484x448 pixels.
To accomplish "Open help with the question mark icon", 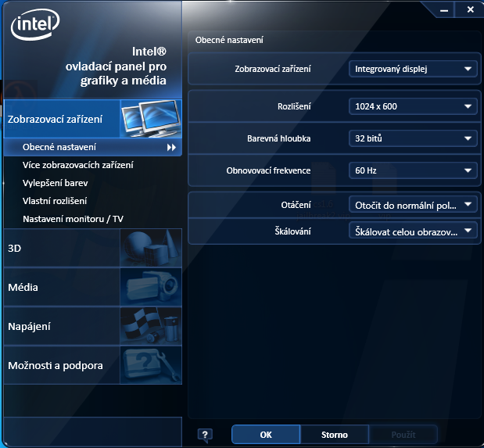I will [205, 435].
